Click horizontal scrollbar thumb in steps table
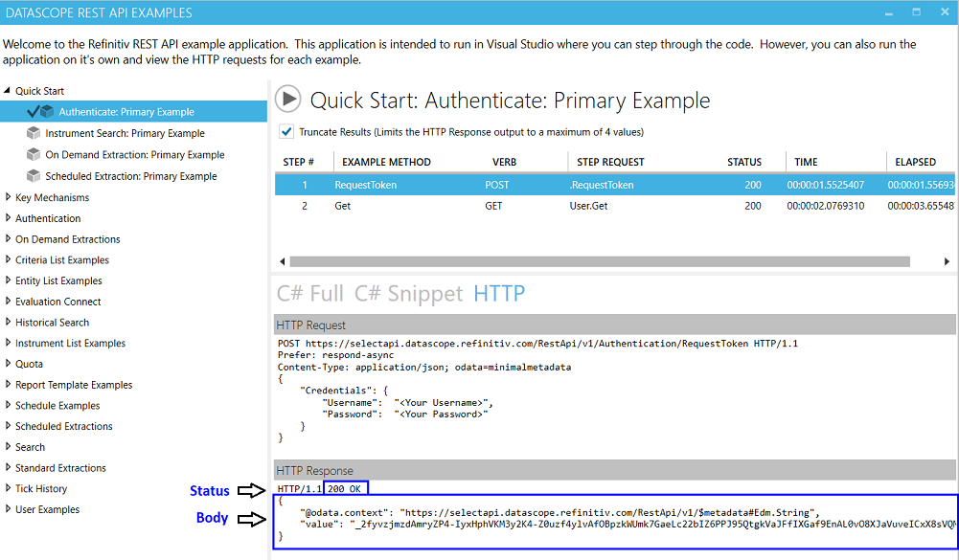This screenshot has width=959, height=560. [600, 261]
